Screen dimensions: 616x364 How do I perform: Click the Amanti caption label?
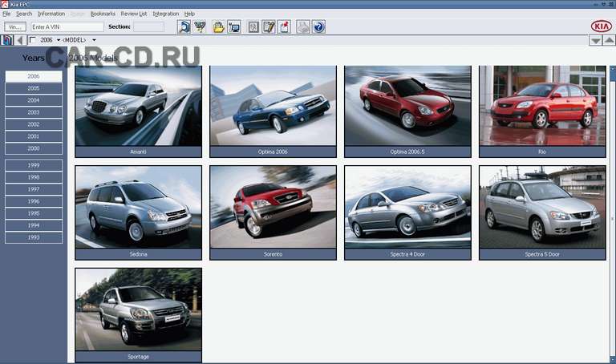pyautogui.click(x=138, y=152)
